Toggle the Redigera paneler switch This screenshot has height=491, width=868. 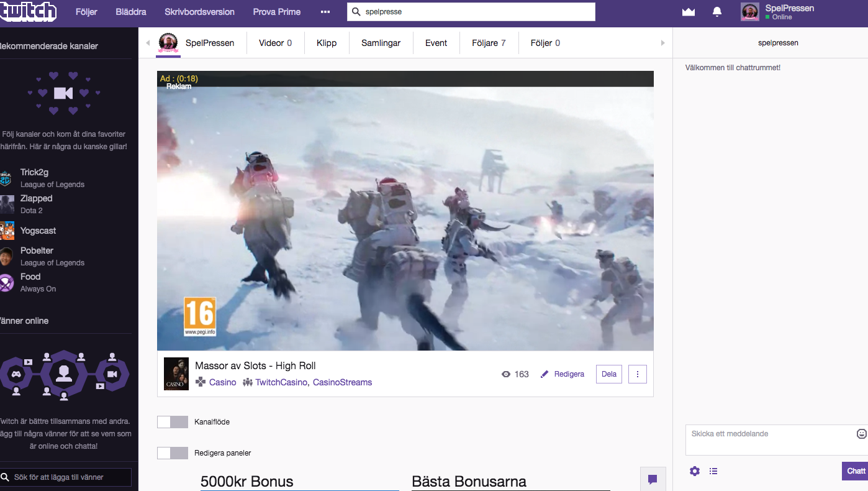[173, 453]
